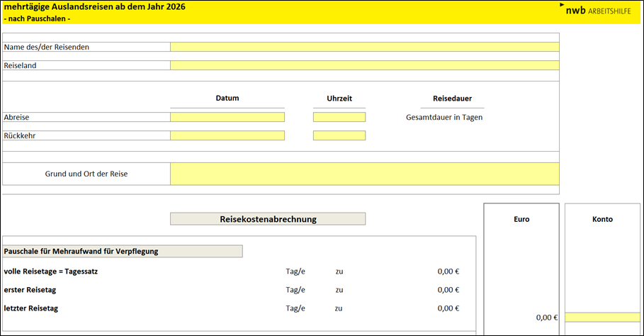This screenshot has height=336, width=644.
Task: Select the Euro column total 0,00 €
Action: click(x=547, y=318)
